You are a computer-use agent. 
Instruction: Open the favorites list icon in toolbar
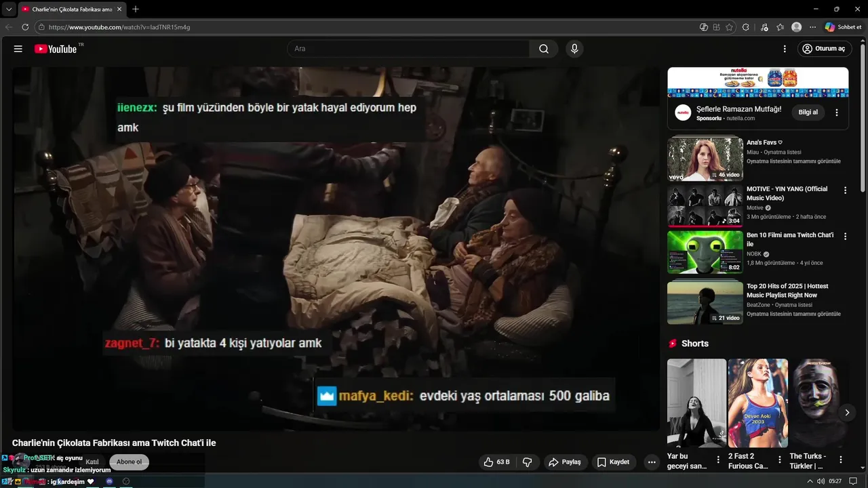[x=781, y=27]
